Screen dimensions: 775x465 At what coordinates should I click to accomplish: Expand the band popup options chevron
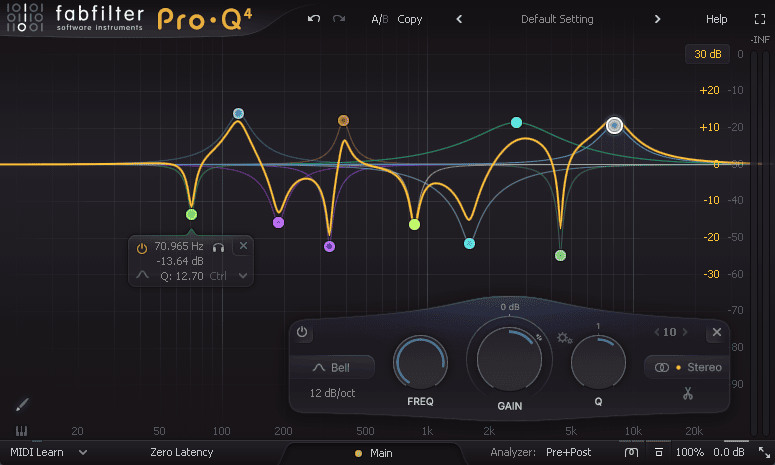click(243, 276)
